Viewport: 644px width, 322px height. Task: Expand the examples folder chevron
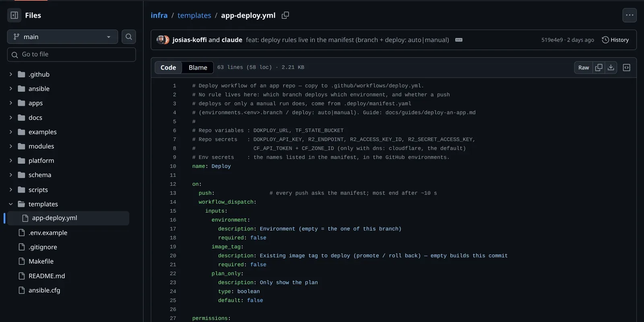11,132
